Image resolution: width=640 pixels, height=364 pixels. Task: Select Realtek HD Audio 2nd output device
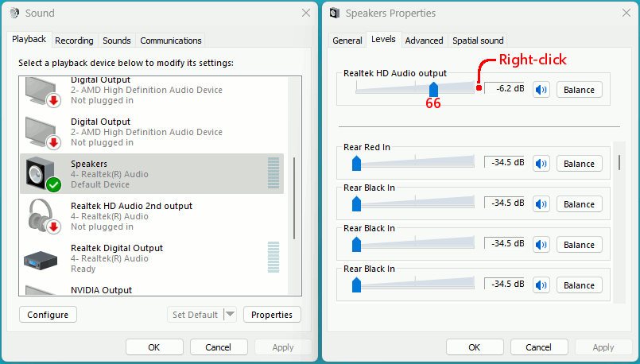pyautogui.click(x=151, y=216)
